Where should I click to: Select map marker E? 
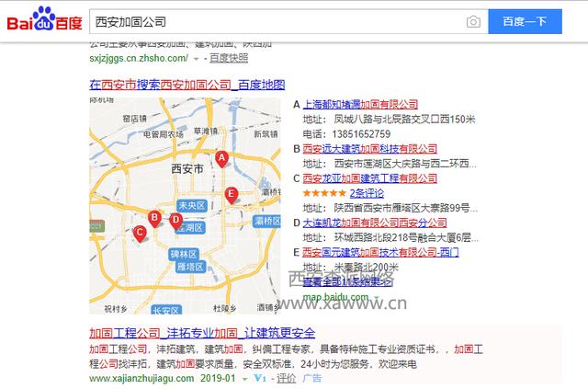click(x=232, y=195)
